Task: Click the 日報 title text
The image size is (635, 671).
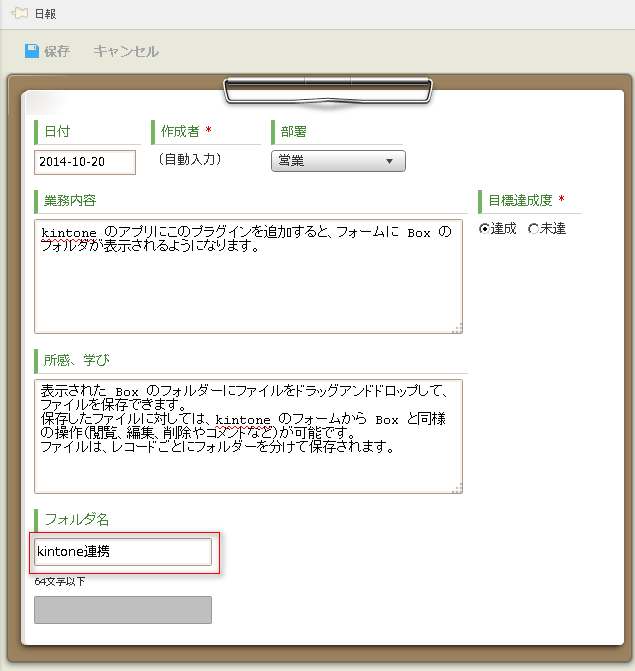Action: click(45, 14)
